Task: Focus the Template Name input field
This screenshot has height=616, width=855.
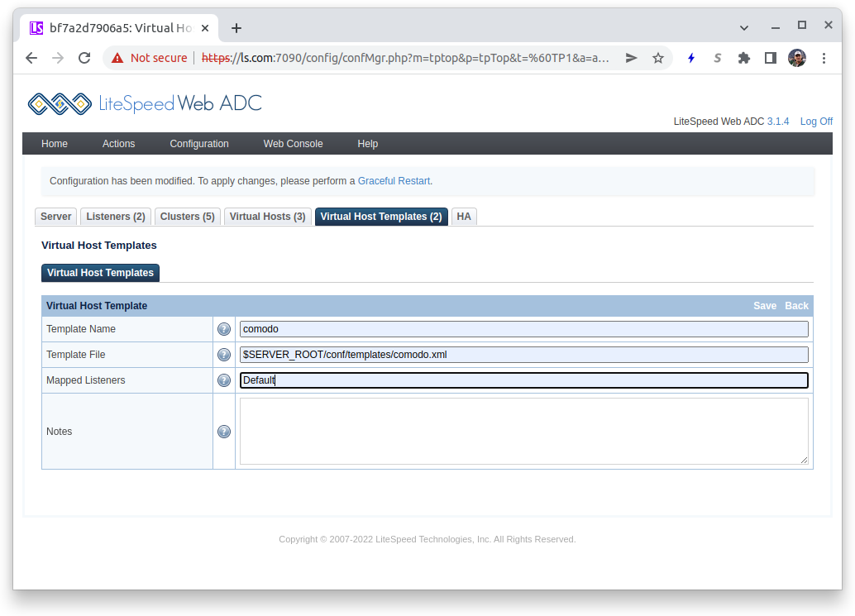Action: [524, 329]
